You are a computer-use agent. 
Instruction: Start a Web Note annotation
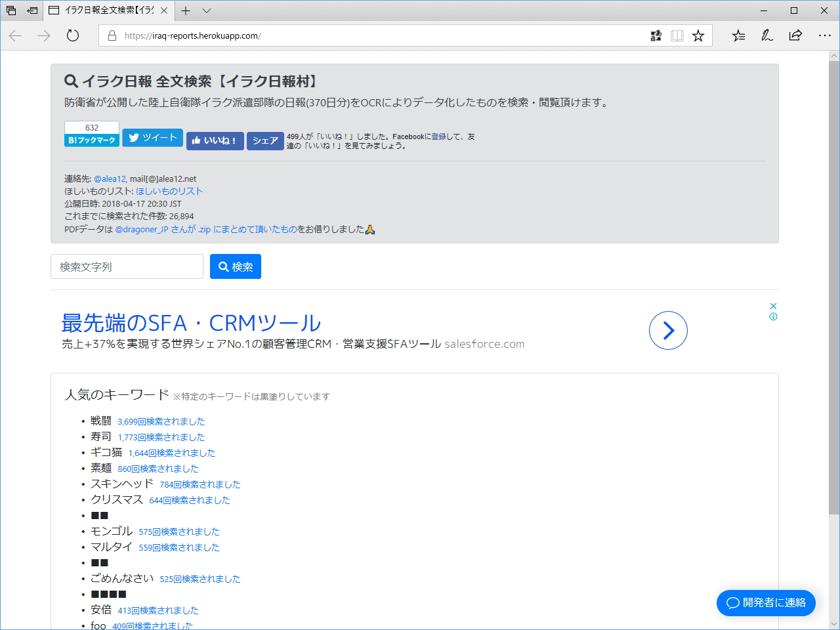pyautogui.click(x=766, y=36)
